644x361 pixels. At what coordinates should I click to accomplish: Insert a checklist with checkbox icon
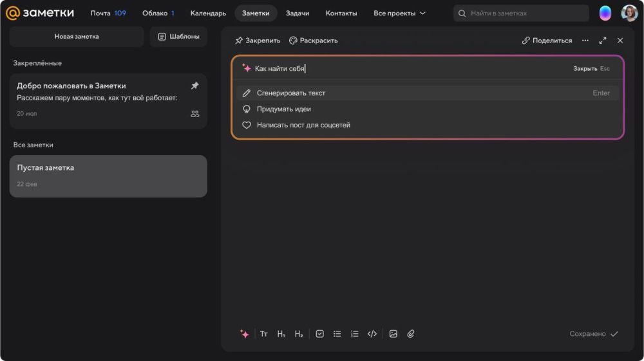point(319,334)
